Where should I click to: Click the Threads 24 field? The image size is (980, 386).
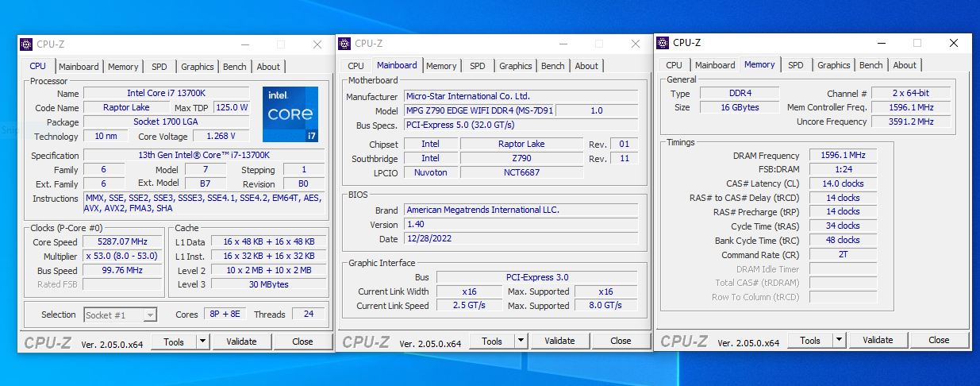309,315
